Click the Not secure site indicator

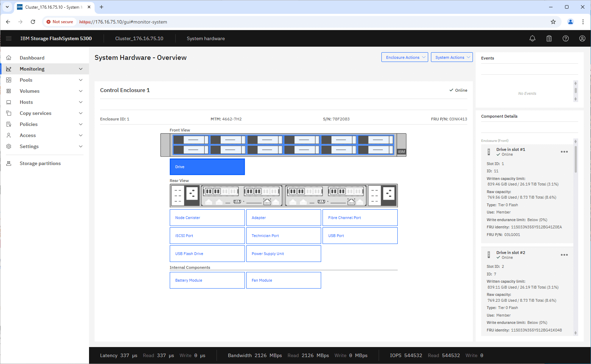pyautogui.click(x=60, y=22)
